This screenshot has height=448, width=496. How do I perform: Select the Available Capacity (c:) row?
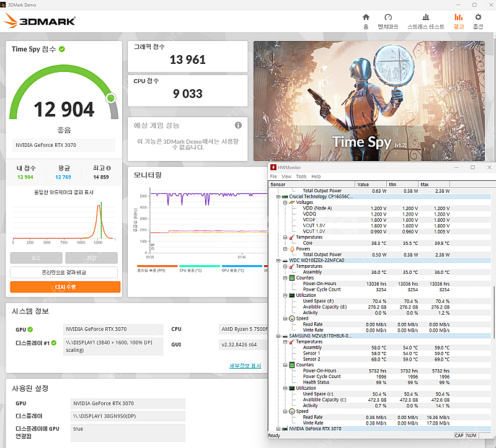pyautogui.click(x=380, y=400)
